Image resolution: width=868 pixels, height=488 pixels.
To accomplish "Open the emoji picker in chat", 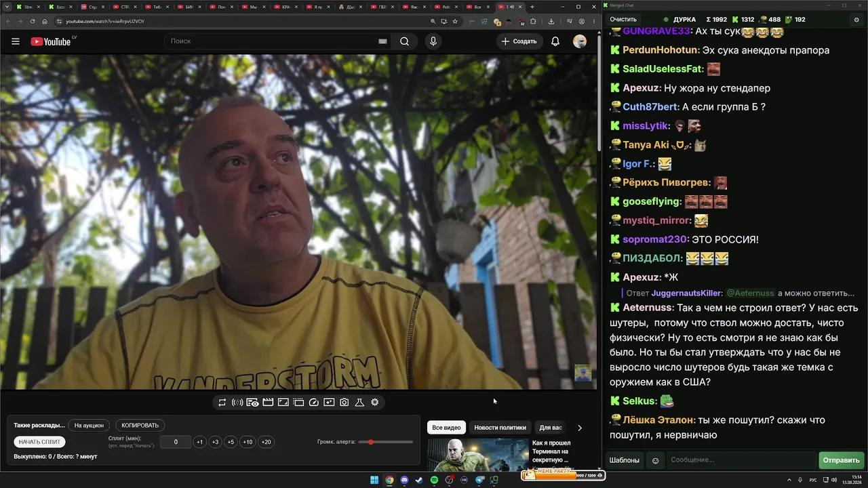I will coord(655,460).
